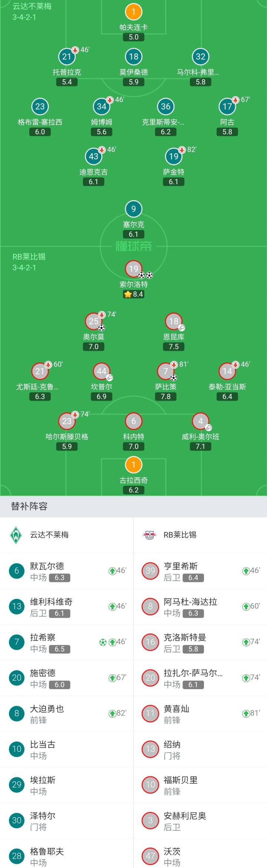This screenshot has width=267, height=868.
Task: Select 莫伊桑德 number 18 player badge
Action: (x=133, y=56)
